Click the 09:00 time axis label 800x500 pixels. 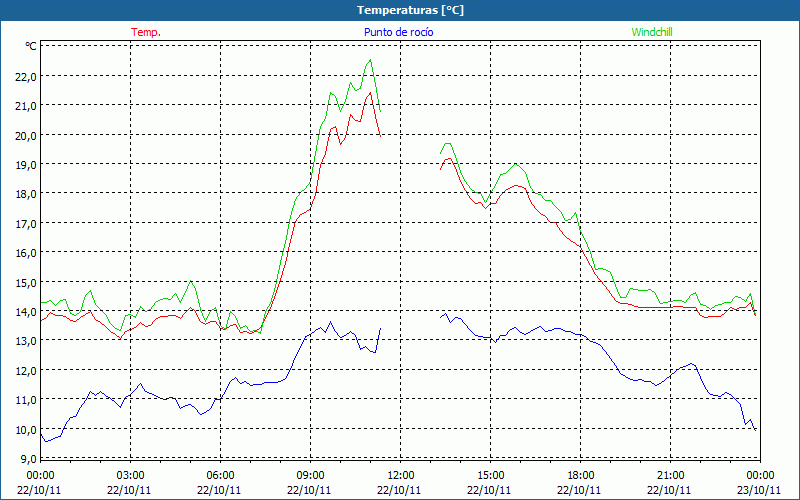(x=310, y=476)
